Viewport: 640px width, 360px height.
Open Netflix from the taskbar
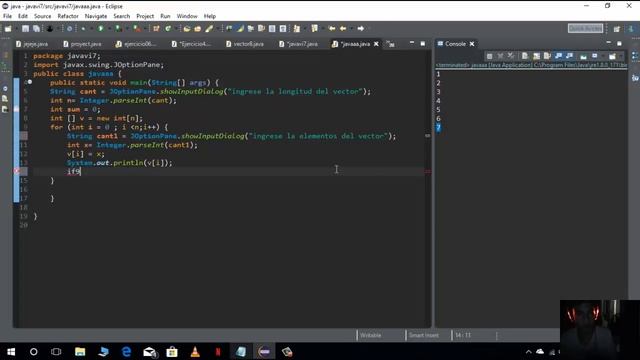218,351
